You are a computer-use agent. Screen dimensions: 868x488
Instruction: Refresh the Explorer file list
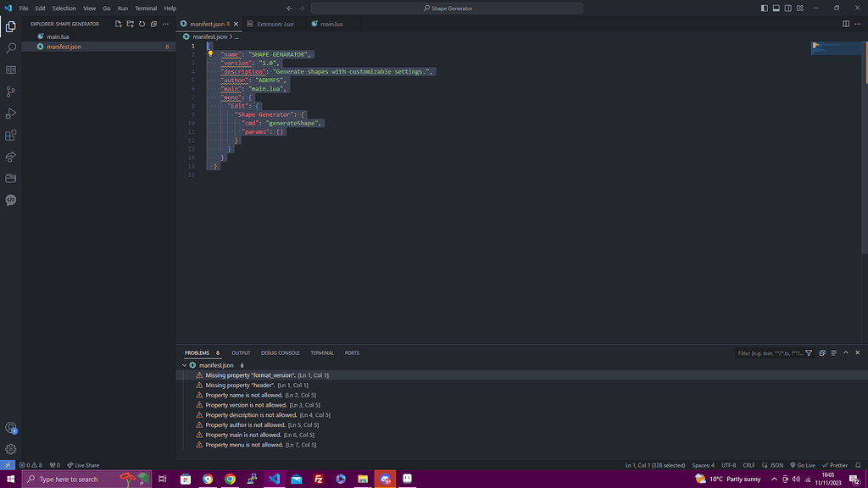tap(142, 24)
